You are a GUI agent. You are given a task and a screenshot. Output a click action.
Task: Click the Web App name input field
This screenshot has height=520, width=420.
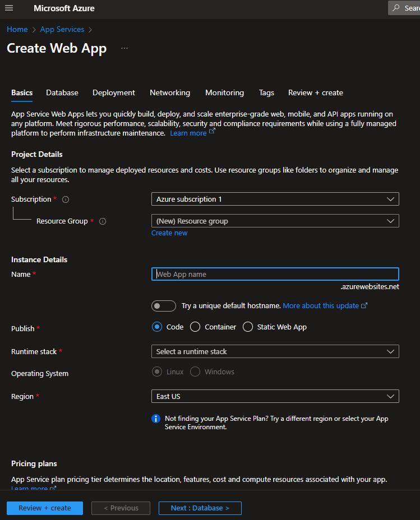pyautogui.click(x=275, y=274)
